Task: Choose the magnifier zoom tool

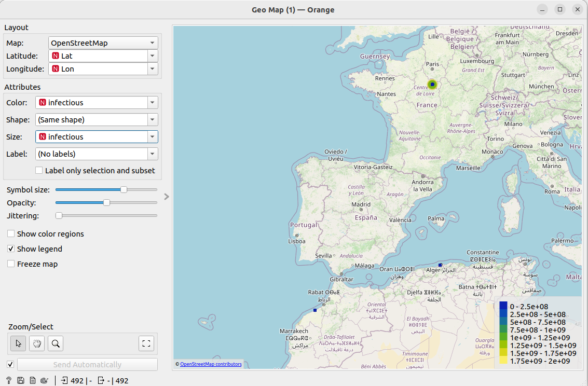Action: (x=56, y=343)
